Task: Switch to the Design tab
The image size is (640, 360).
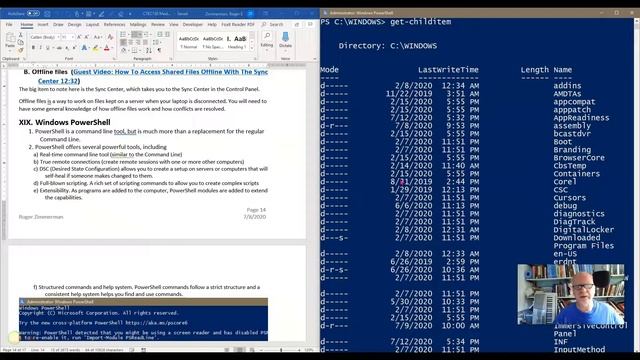Action: [x=74, y=24]
